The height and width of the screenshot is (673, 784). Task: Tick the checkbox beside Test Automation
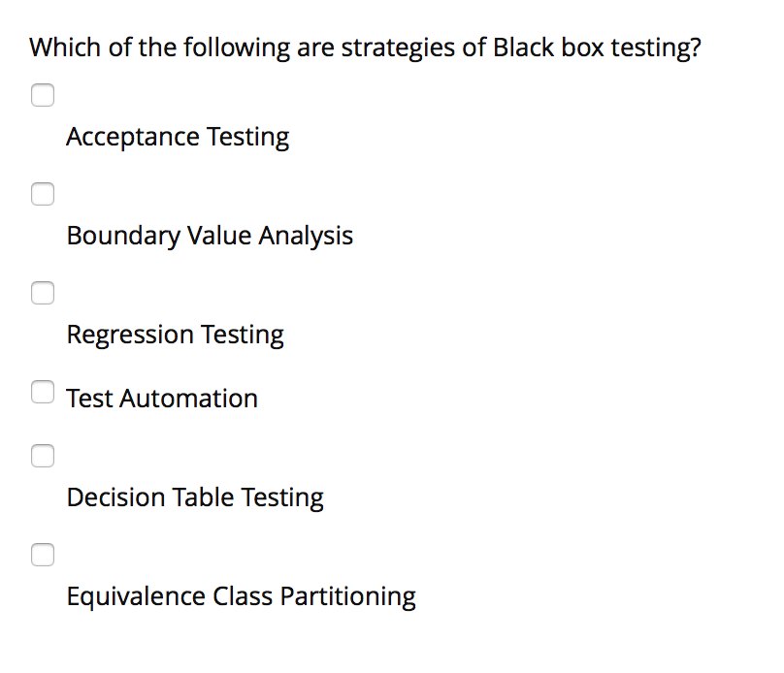coord(43,392)
